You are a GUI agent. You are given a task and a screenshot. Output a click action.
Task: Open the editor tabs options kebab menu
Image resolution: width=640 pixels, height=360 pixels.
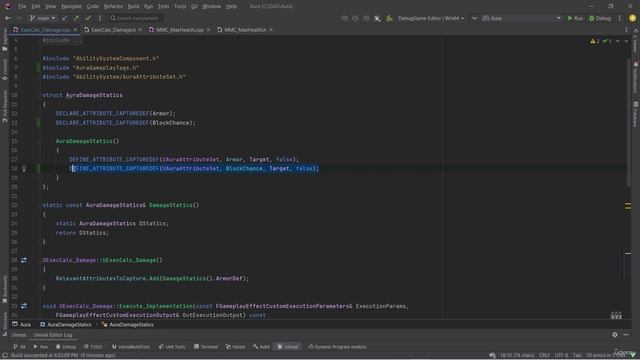coord(626,30)
